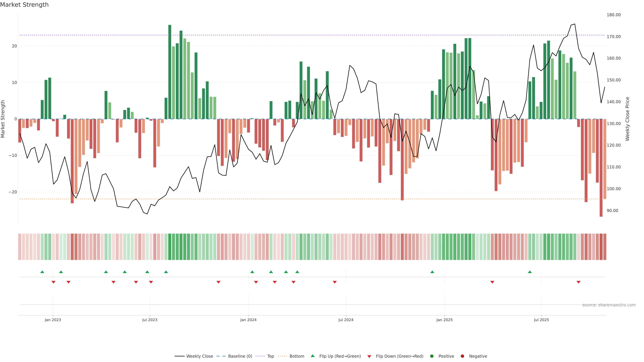This screenshot has width=644, height=362.
Task: Click the flip-down marker between Jan 2025 and Jul 2025
Action: (x=492, y=282)
